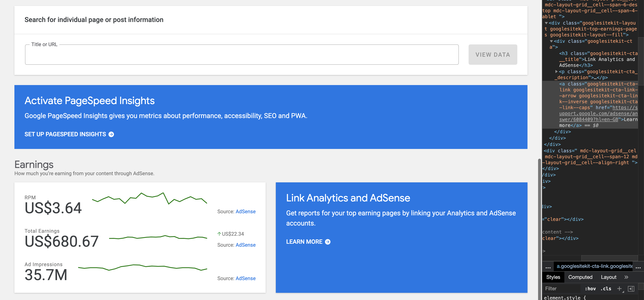Viewport: 644px width, 300px height.
Task: Switch to the Computed tab in DevTools
Action: coord(580,277)
